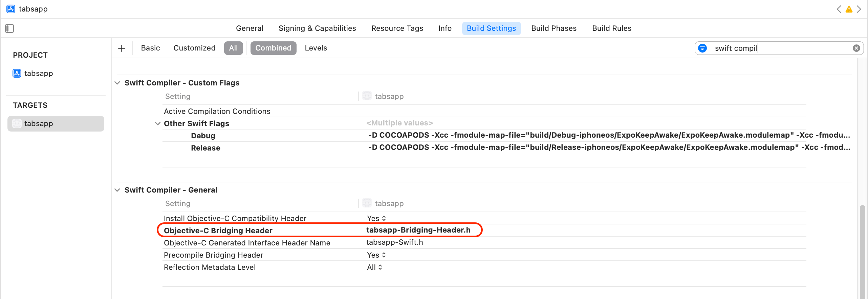Open the Signing & Capabilities tab
The height and width of the screenshot is (299, 868).
coord(317,28)
